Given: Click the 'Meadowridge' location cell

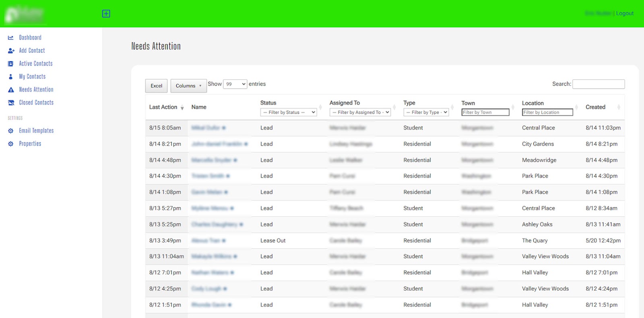Looking at the screenshot, I should pos(539,160).
